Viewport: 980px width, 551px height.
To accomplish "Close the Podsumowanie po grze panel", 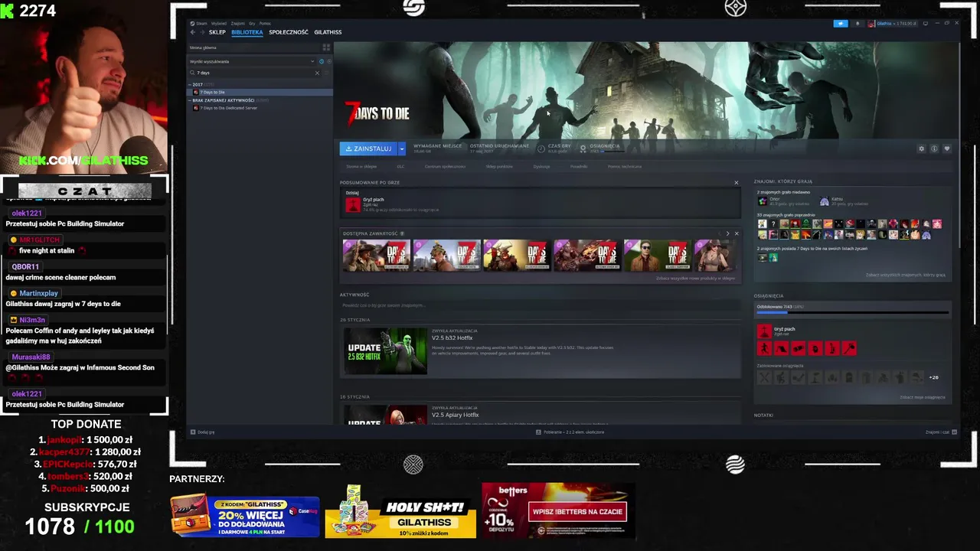I will click(737, 182).
